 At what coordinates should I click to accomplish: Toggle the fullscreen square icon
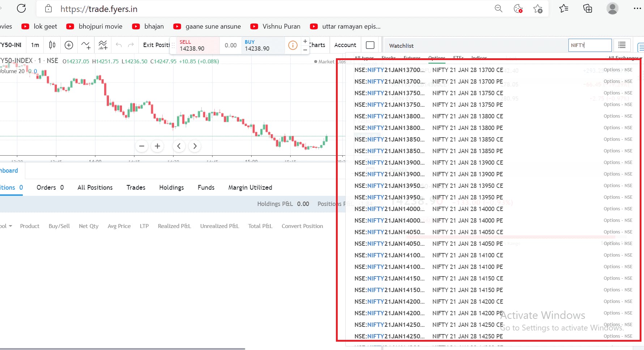[370, 45]
